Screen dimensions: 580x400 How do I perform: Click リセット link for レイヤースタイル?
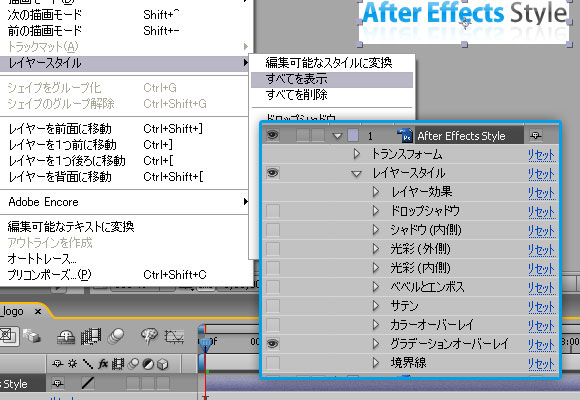[x=541, y=174]
